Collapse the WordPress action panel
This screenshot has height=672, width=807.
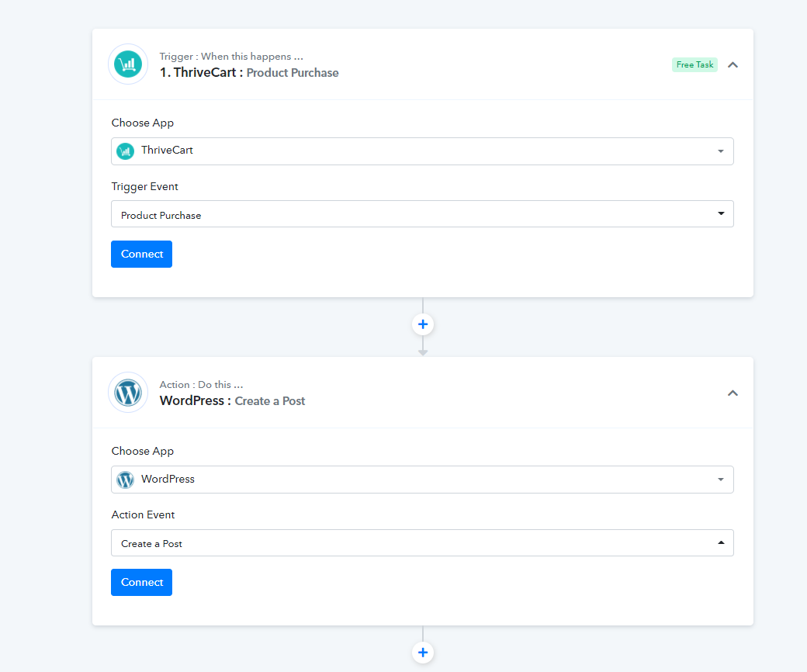[x=733, y=393]
